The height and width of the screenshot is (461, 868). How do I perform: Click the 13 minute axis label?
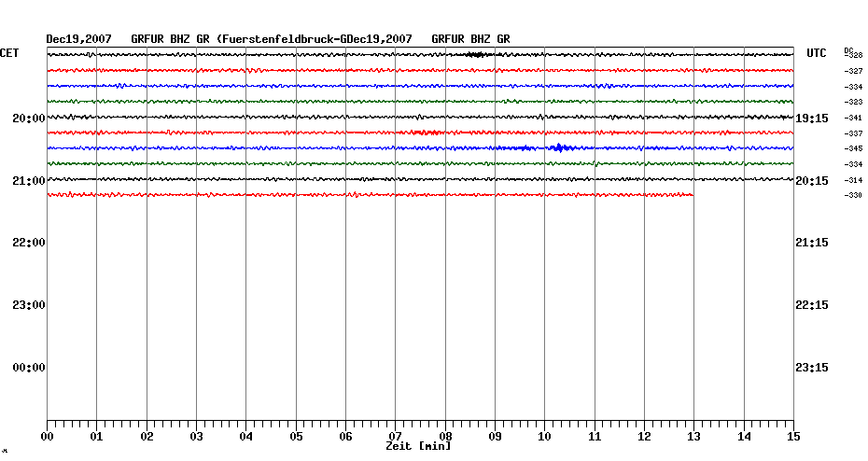[693, 437]
